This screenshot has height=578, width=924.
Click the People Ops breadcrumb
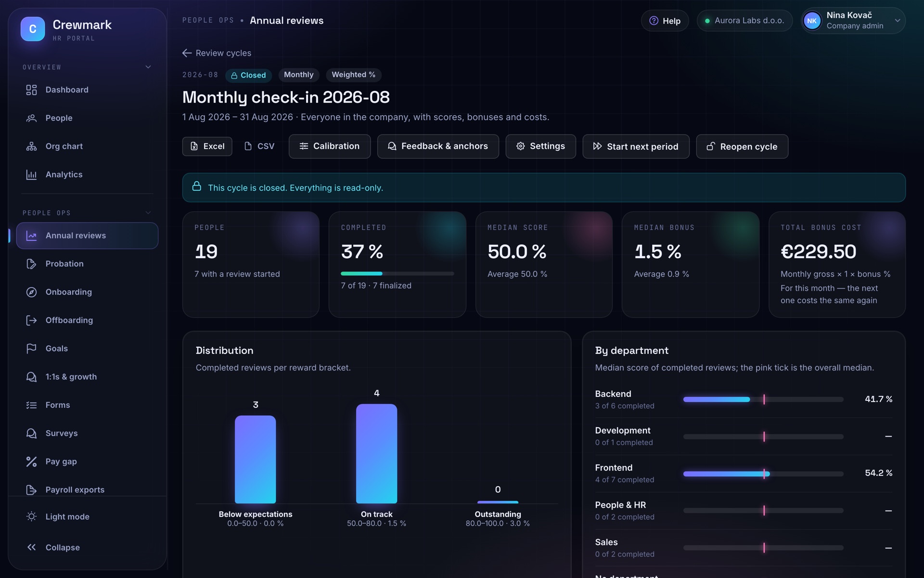(208, 20)
